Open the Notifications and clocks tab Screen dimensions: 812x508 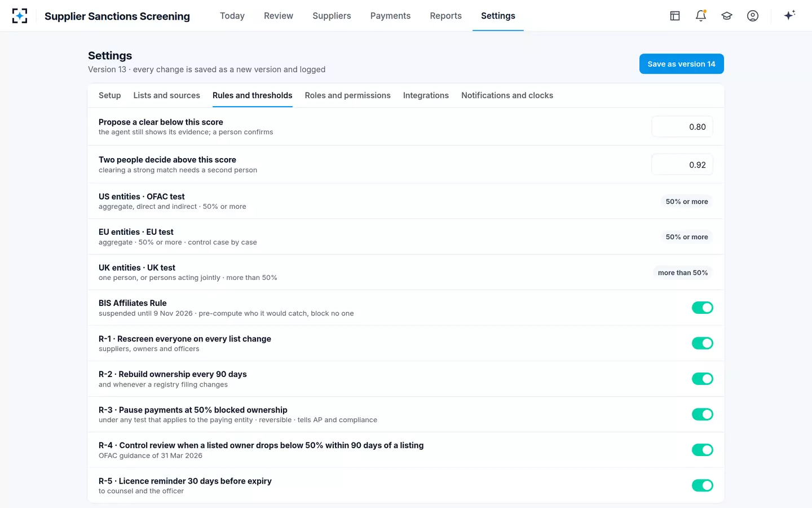click(x=507, y=95)
